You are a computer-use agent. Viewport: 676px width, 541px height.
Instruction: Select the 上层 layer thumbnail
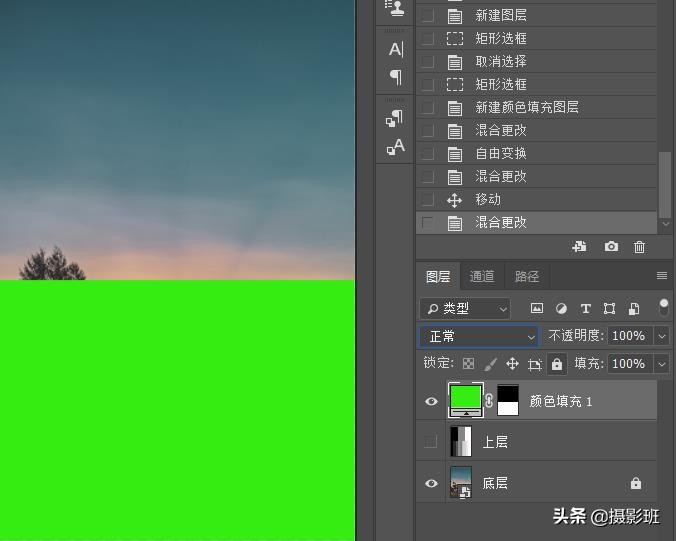(461, 441)
